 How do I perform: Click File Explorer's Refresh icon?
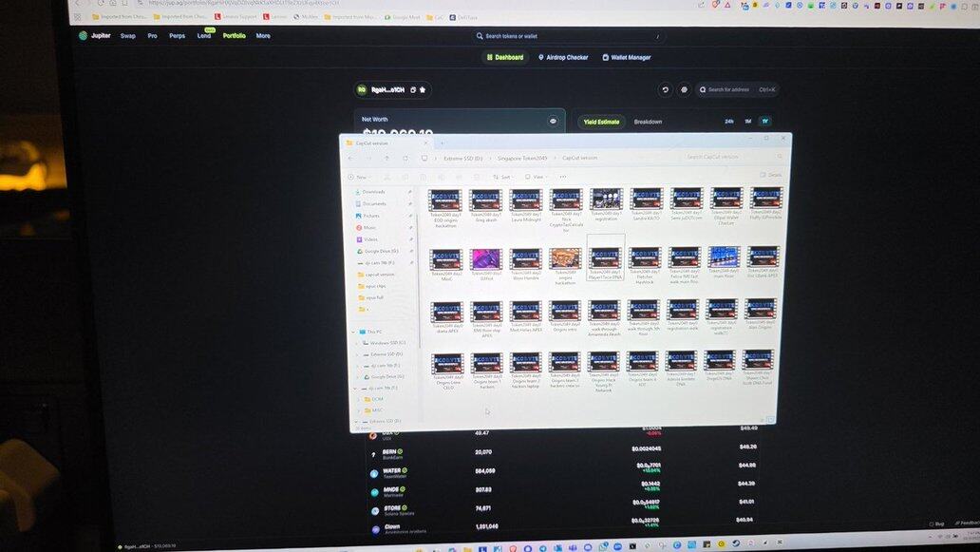[x=405, y=159]
